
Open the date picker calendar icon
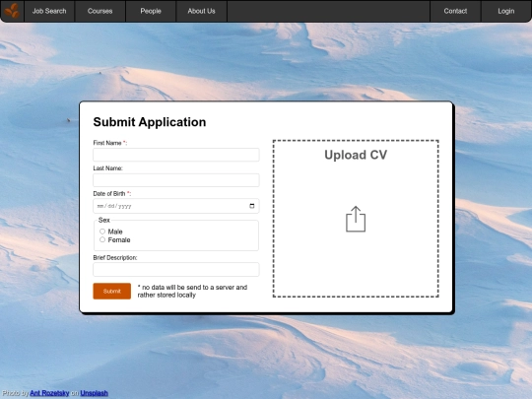pyautogui.click(x=252, y=206)
